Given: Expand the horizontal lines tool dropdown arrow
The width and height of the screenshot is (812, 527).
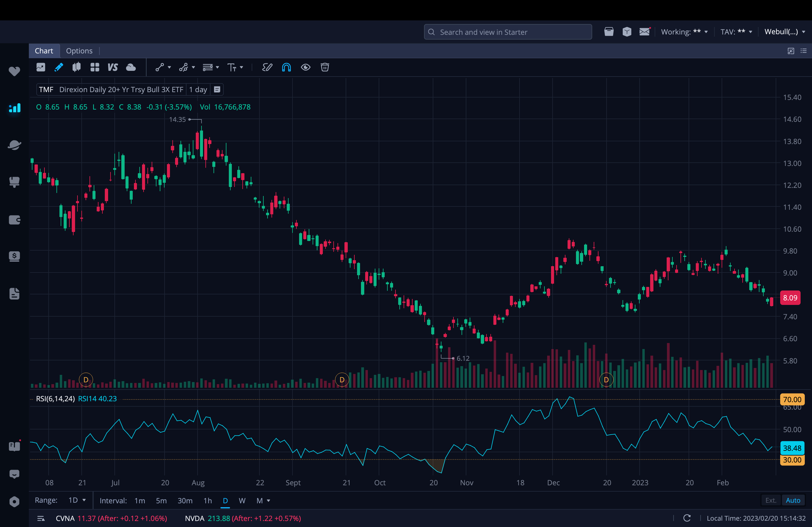Looking at the screenshot, I should click(x=217, y=68).
